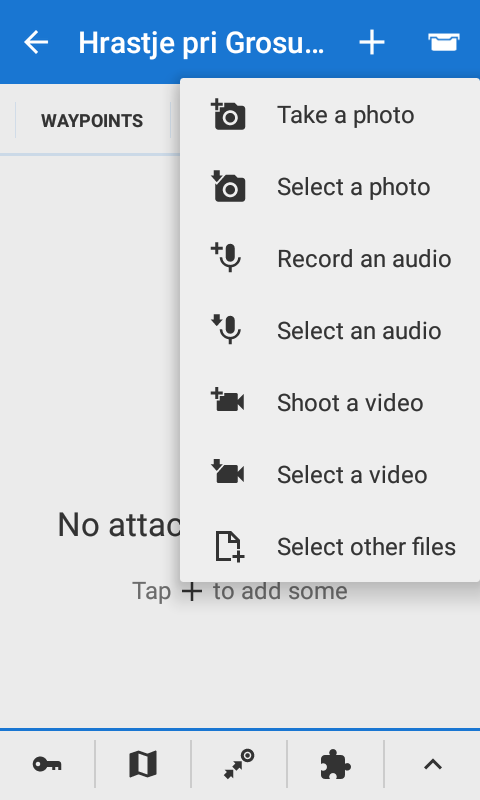The image size is (480, 800).
Task: Click microphone icon for Select an audio
Action: [226, 330]
